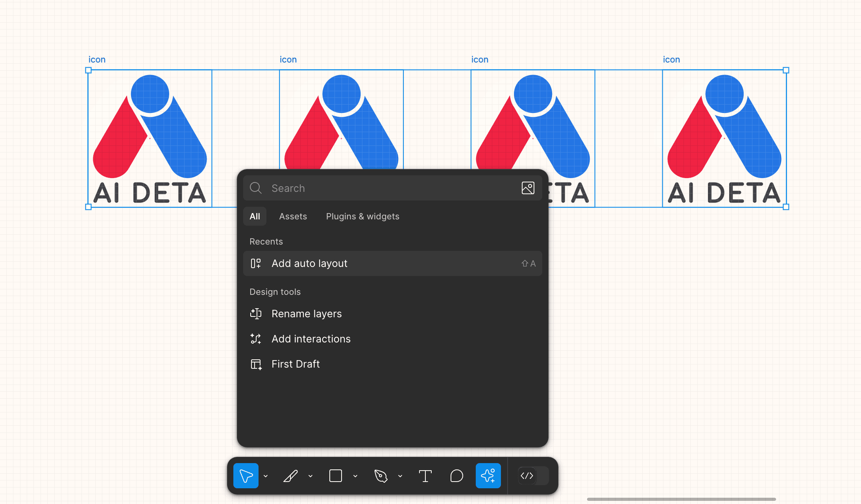The width and height of the screenshot is (861, 504).
Task: Choose Add auto layout from Recents
Action: pos(393,263)
